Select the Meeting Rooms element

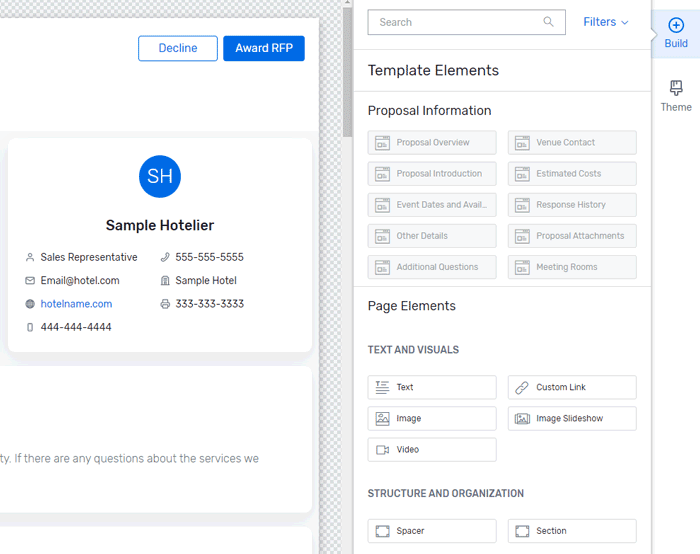(572, 267)
